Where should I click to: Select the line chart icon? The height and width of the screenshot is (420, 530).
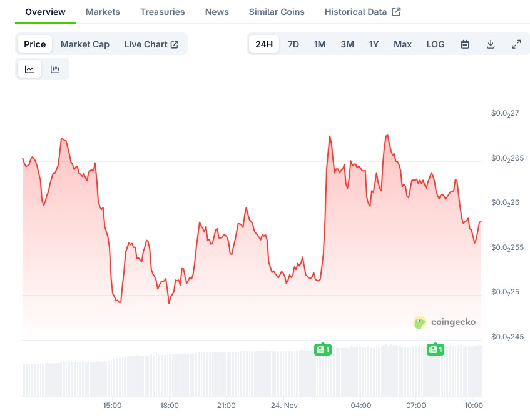[x=29, y=69]
